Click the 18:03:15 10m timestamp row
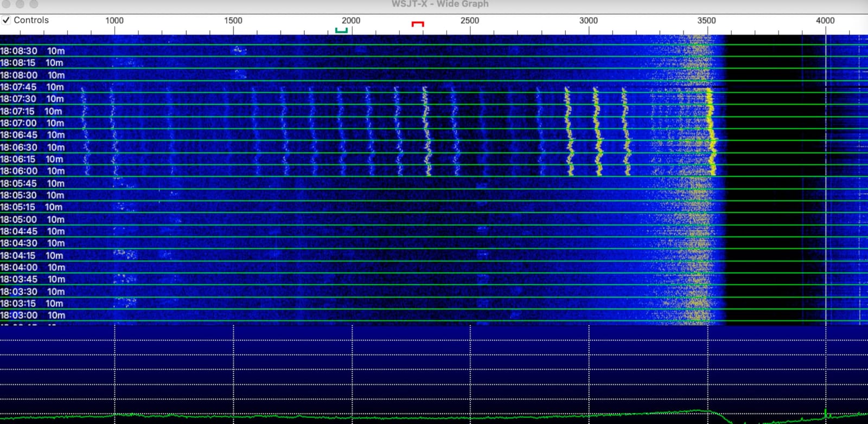 (31, 303)
